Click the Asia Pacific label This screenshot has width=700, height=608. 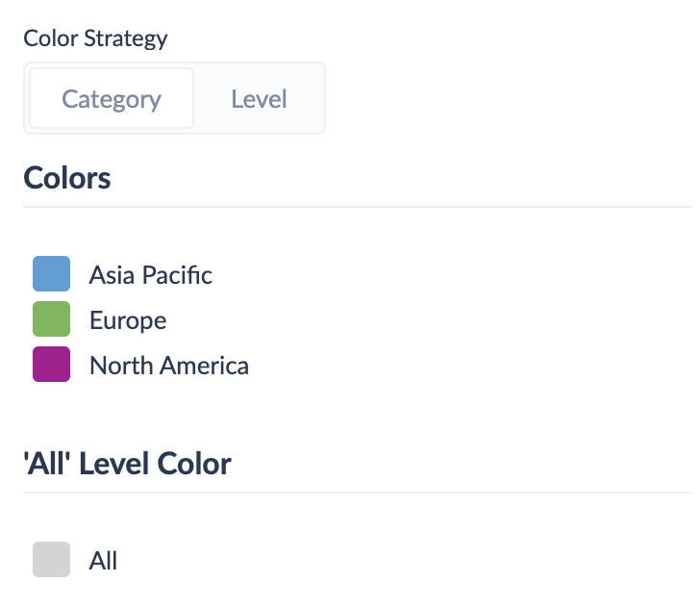151,275
